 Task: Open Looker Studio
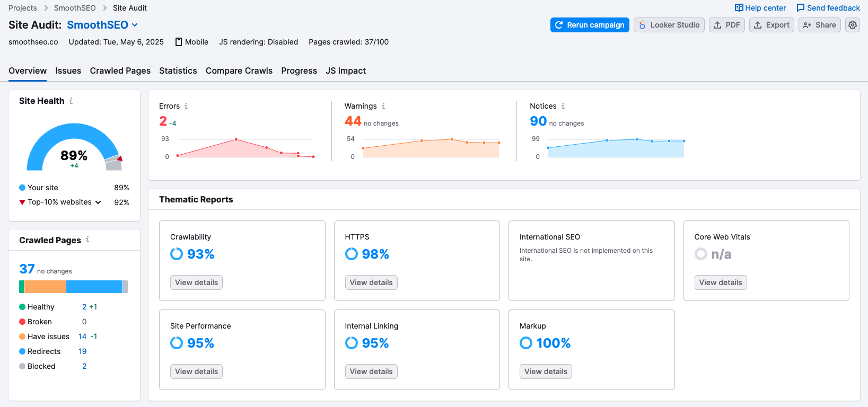(x=669, y=25)
